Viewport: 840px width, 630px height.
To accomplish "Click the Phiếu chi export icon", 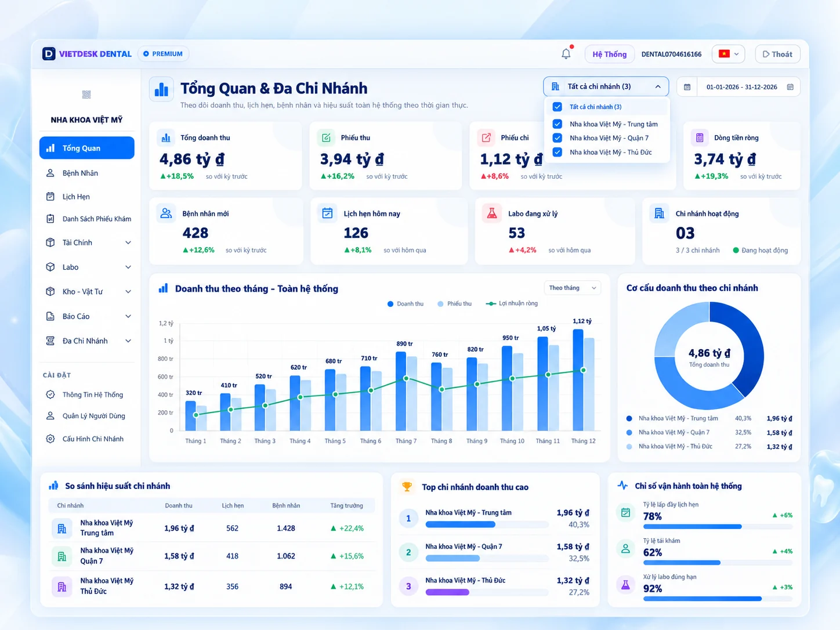I will click(487, 137).
